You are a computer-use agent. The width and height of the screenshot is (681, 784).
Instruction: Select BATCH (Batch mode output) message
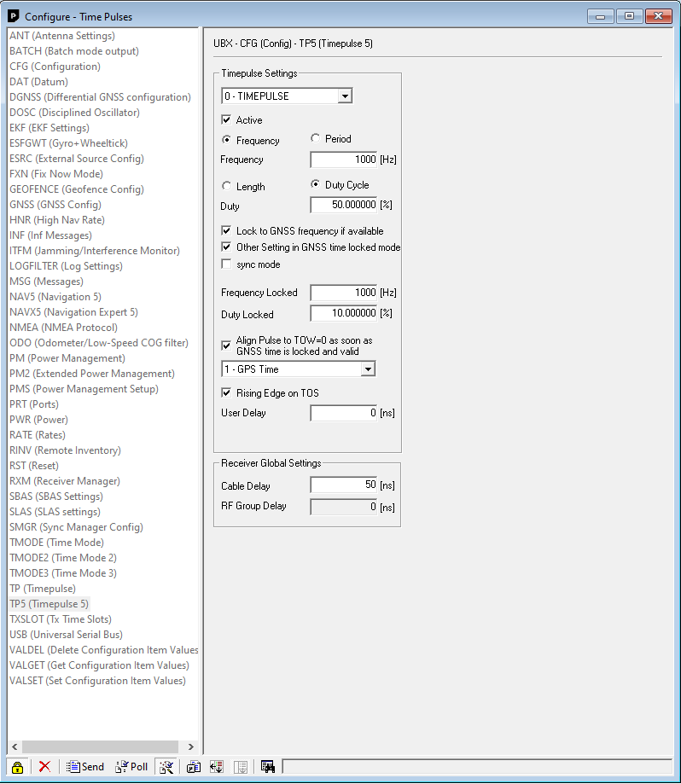pos(74,51)
